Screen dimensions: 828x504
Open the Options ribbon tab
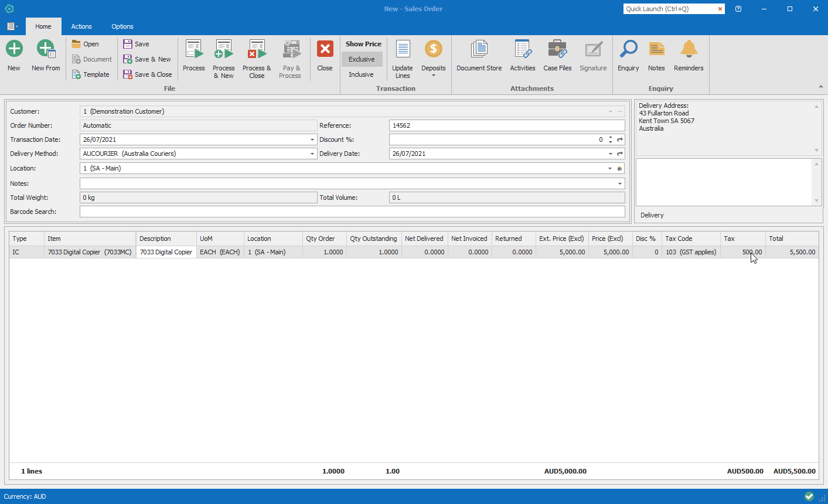(122, 26)
